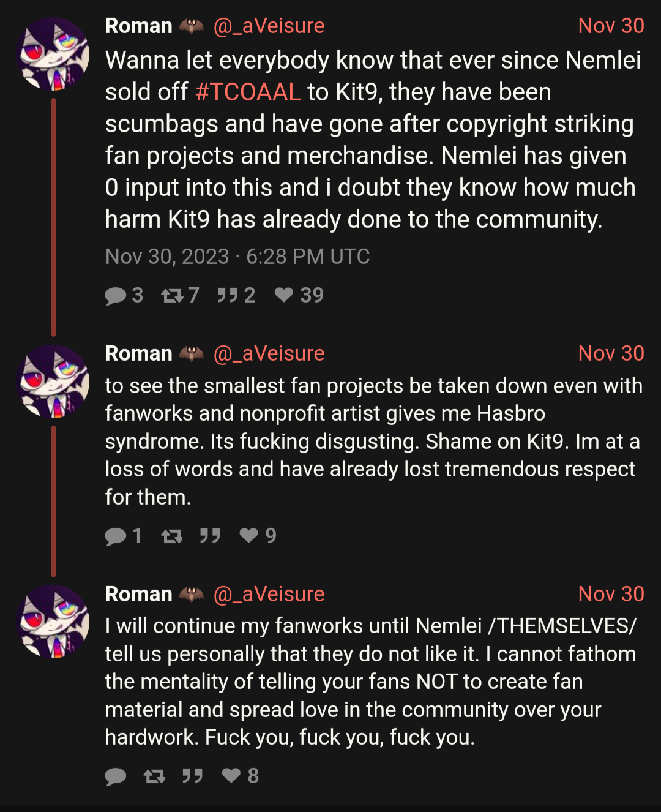Click the reply icon on the Hasbro syndrome tweet
Screen dimensions: 661x812
[x=116, y=536]
